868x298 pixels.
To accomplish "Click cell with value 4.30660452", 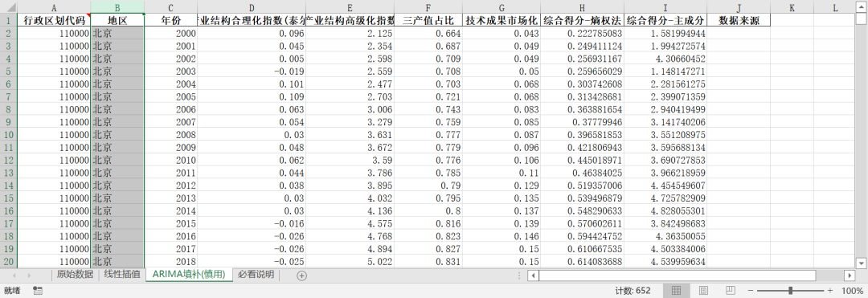I will click(x=665, y=59).
